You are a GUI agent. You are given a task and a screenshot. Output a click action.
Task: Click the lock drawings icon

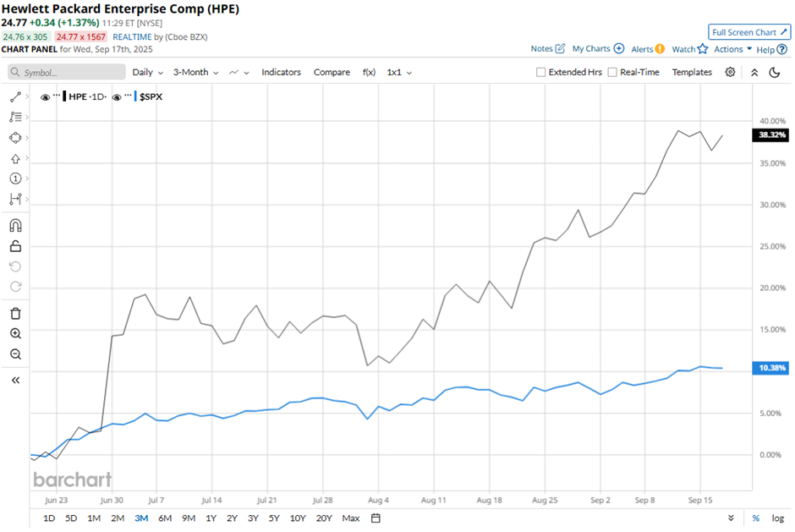coord(15,246)
